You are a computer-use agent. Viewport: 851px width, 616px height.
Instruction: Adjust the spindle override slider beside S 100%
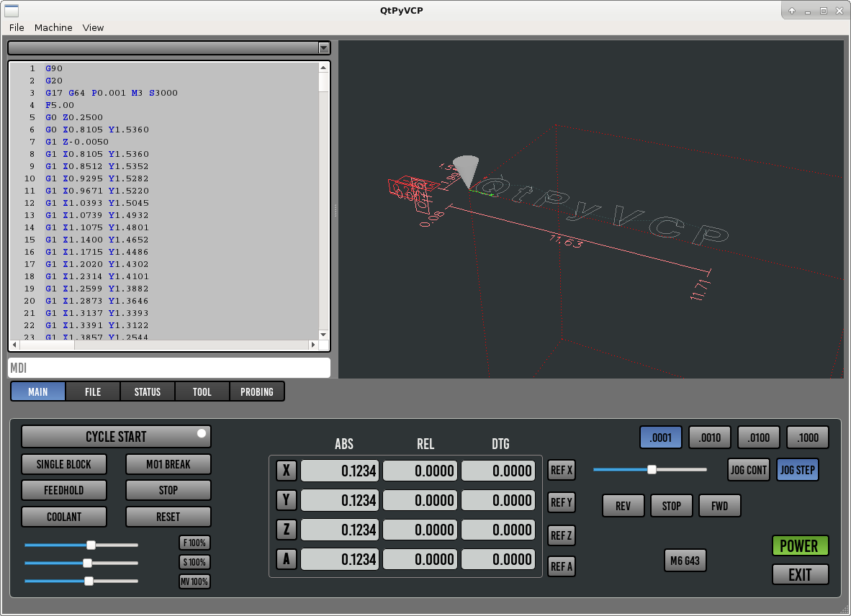81,563
